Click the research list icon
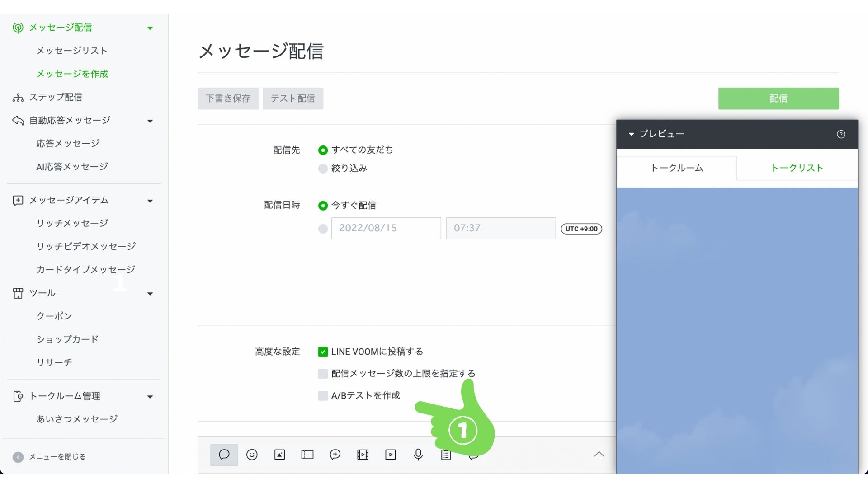 coord(446,455)
